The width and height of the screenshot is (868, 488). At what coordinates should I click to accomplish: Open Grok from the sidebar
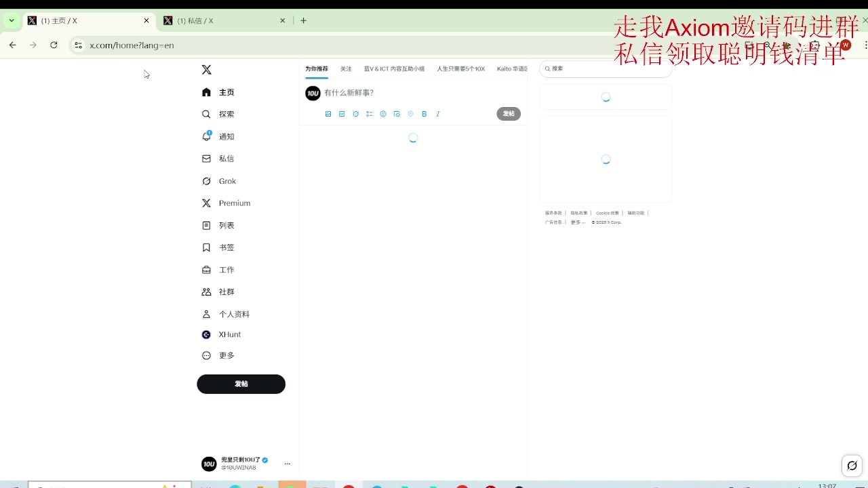[219, 181]
